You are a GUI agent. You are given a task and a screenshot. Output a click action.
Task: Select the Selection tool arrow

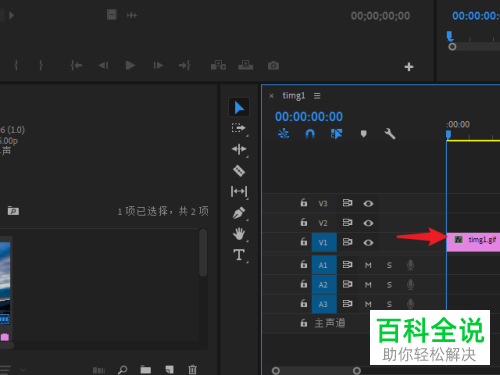pos(239,107)
